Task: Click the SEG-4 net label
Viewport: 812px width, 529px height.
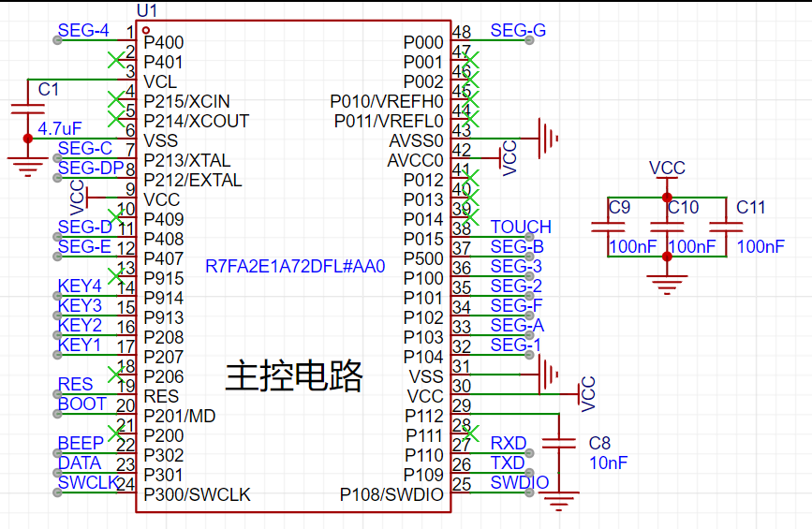Action: click(83, 31)
